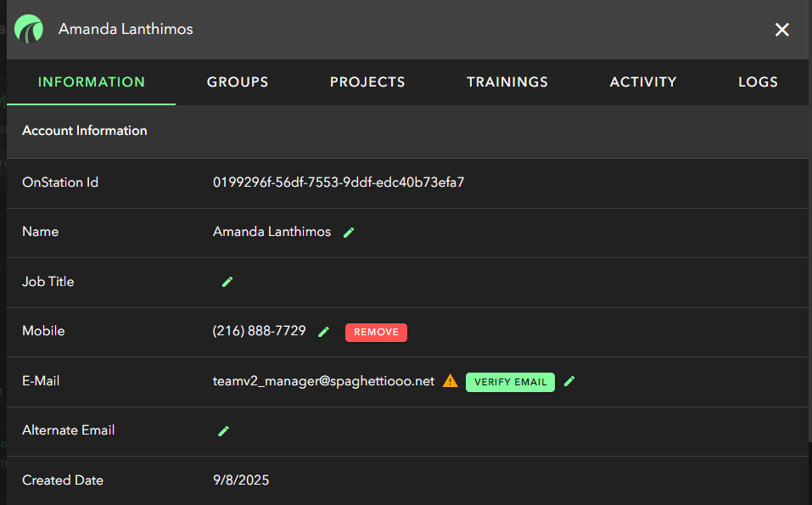Click the OnStation Id value text
This screenshot has height=505, width=812.
click(339, 182)
